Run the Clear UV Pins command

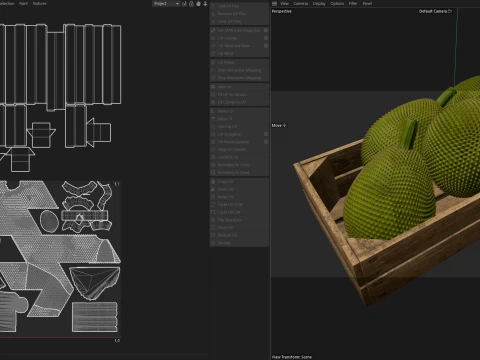coord(239,21)
